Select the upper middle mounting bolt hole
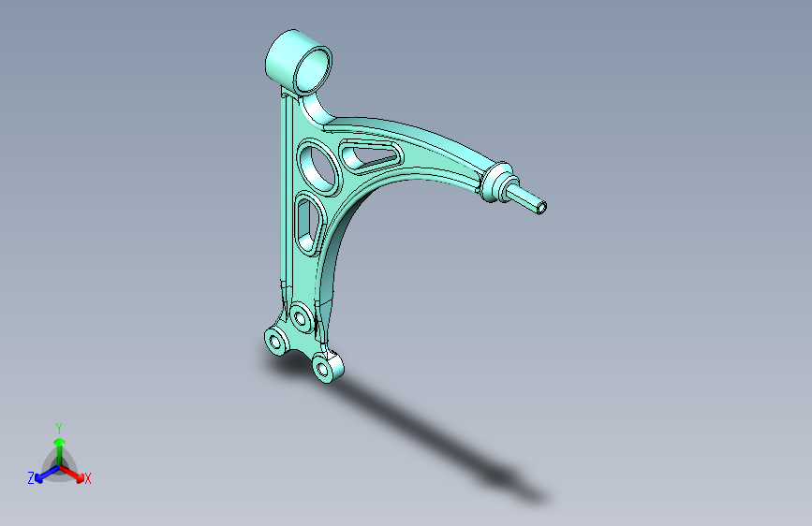Viewport: 812px width, 526px height. tap(301, 316)
